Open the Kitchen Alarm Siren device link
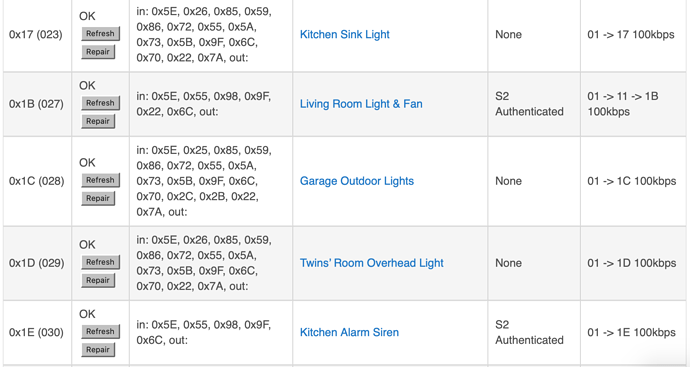Image resolution: width=690 pixels, height=367 pixels. pyautogui.click(x=349, y=332)
